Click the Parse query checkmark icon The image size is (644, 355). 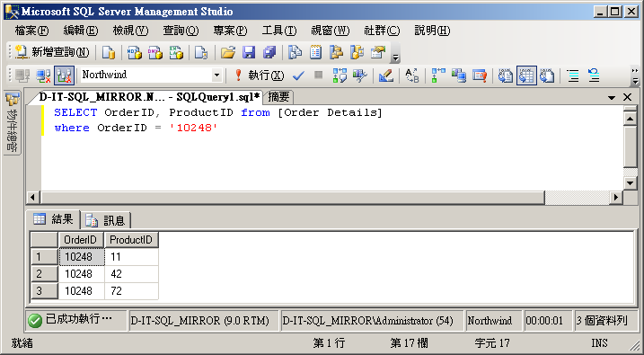click(298, 75)
